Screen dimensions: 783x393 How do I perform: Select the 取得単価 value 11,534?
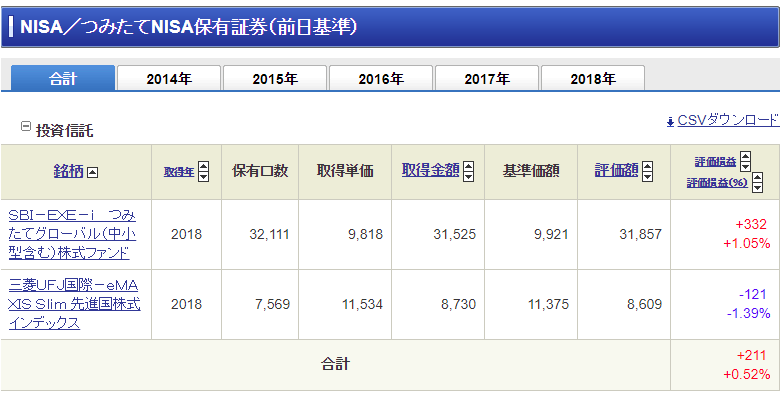tap(363, 305)
